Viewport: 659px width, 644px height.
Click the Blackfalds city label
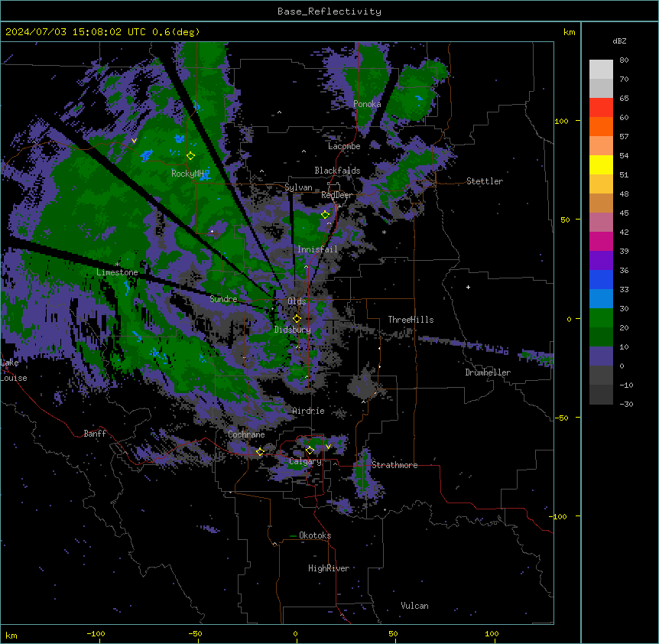(x=337, y=171)
